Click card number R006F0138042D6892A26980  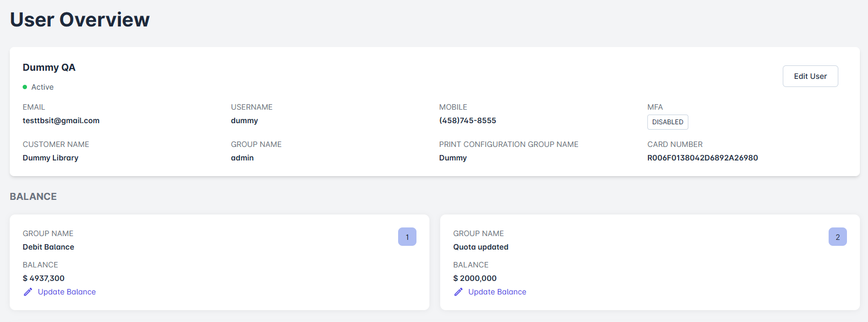(702, 158)
